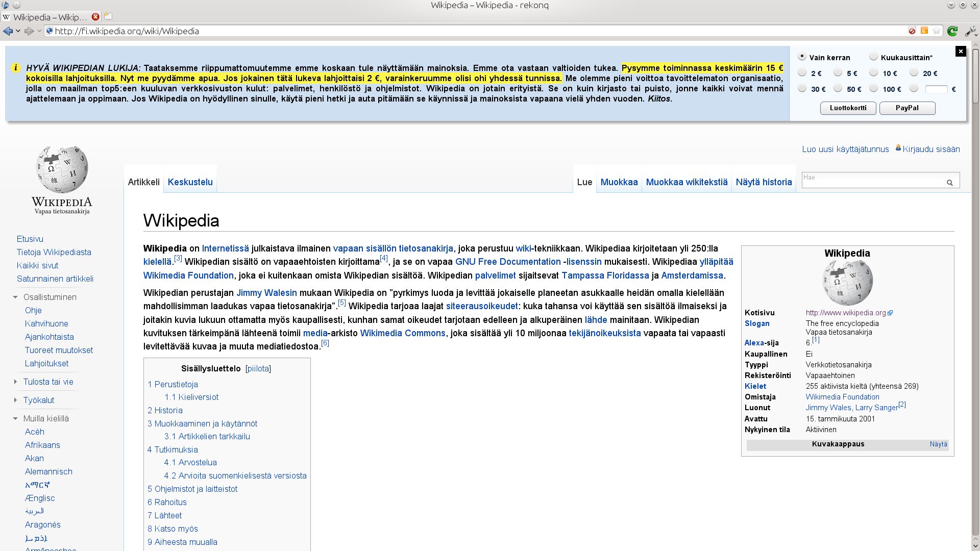Screen dimensions: 980x551
Task: Collapse the Osallistuminen sidebar section
Action: coord(15,297)
